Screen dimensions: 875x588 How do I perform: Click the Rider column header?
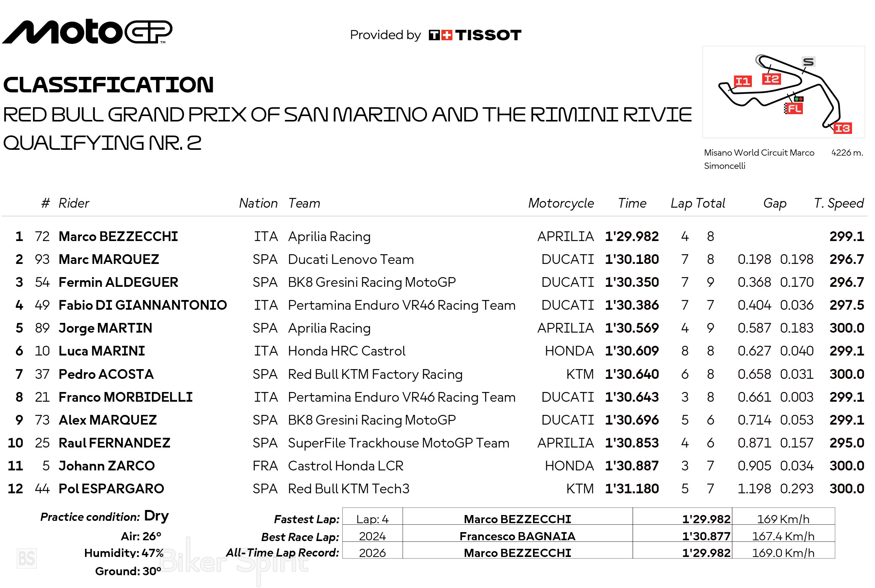click(74, 203)
